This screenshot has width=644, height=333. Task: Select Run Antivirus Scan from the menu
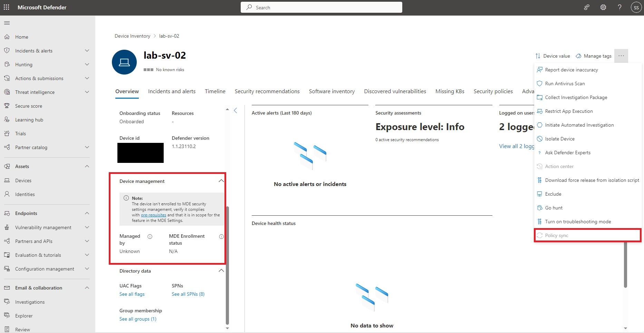(565, 83)
